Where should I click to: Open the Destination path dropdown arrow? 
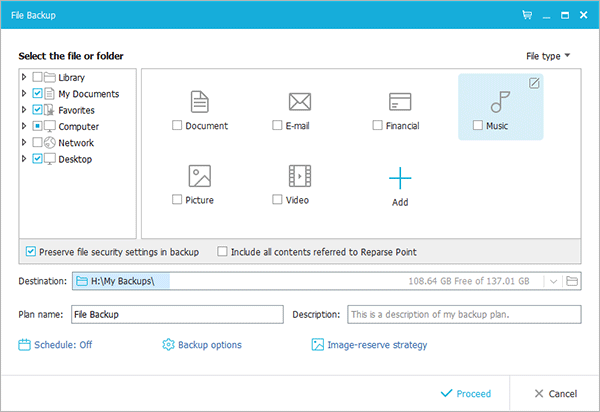[552, 282]
